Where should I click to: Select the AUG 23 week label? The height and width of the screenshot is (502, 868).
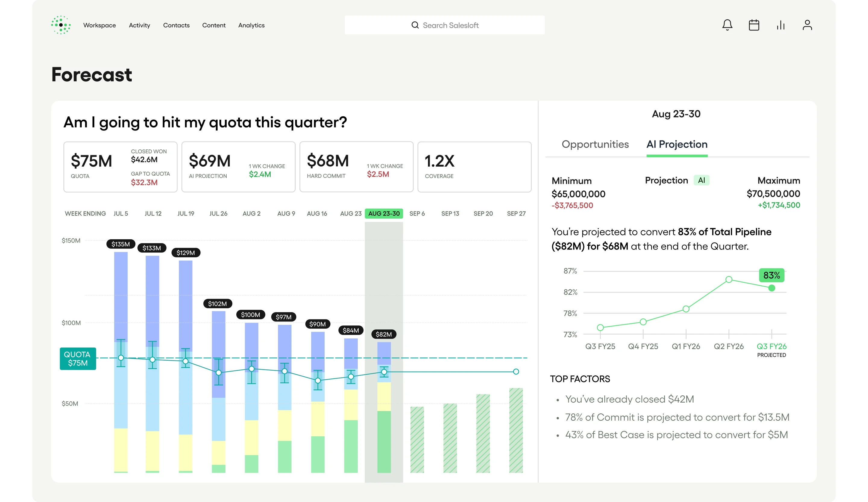pos(351,213)
